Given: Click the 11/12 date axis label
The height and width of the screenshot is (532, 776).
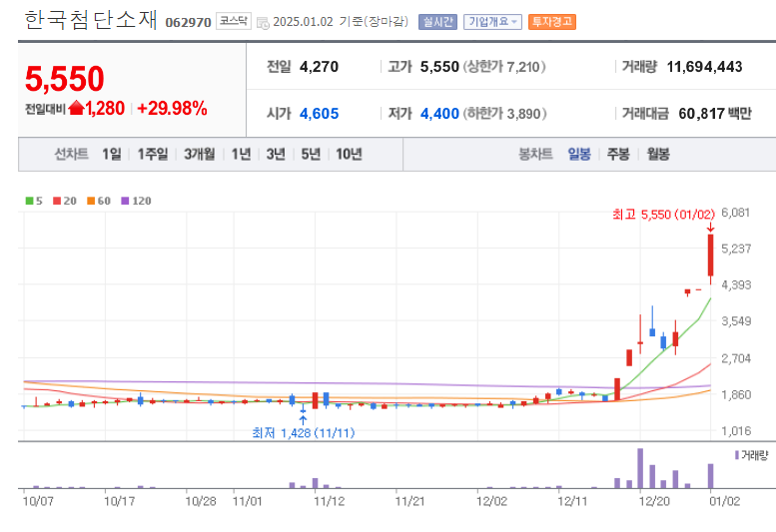Looking at the screenshot, I should (330, 501).
